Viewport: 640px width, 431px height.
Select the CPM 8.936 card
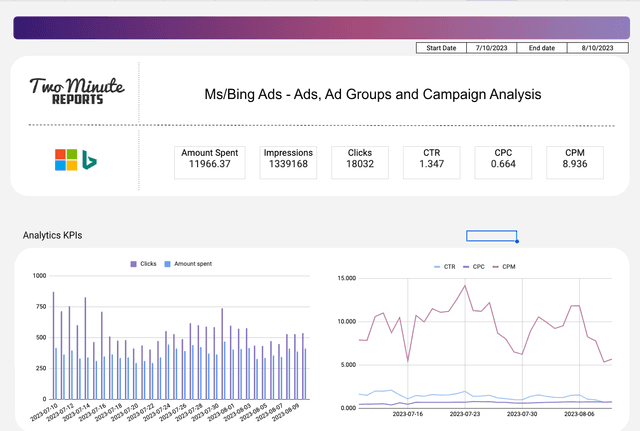(x=575, y=162)
